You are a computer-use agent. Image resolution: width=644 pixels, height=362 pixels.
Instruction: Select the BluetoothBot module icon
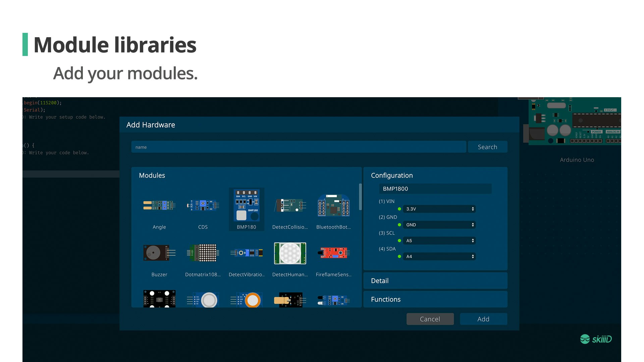click(x=333, y=205)
